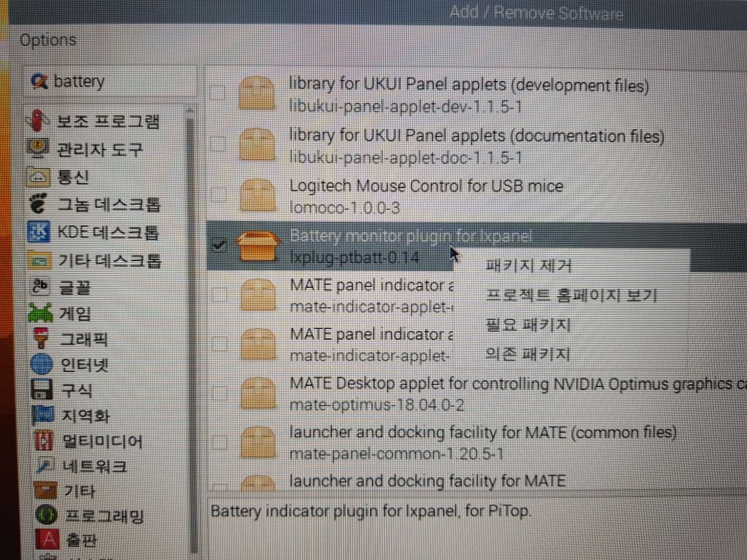747x560 pixels.
Task: Select the 인터넷 globe icon
Action: (x=42, y=365)
